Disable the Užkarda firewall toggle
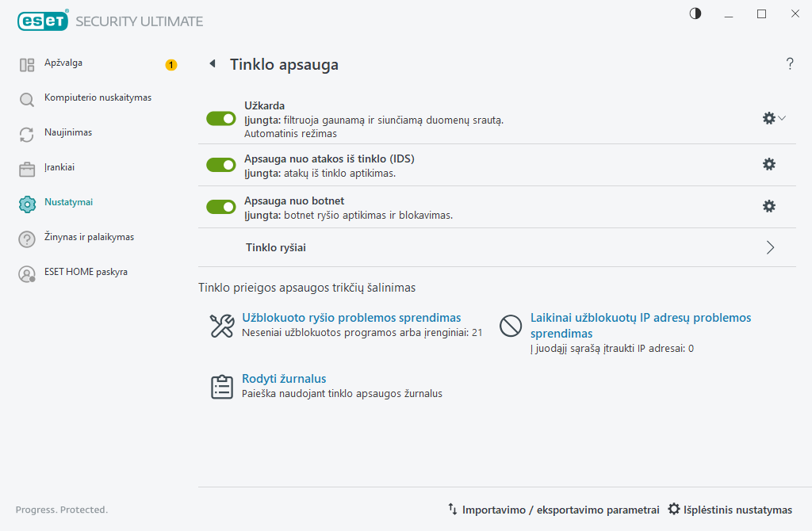 coord(221,119)
